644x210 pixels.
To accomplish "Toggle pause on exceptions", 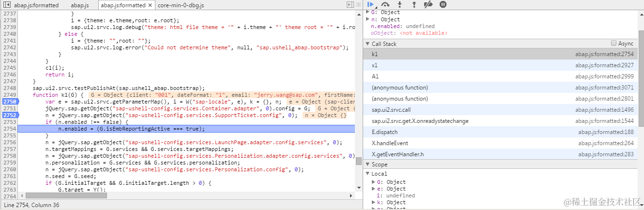I will 443,4.
